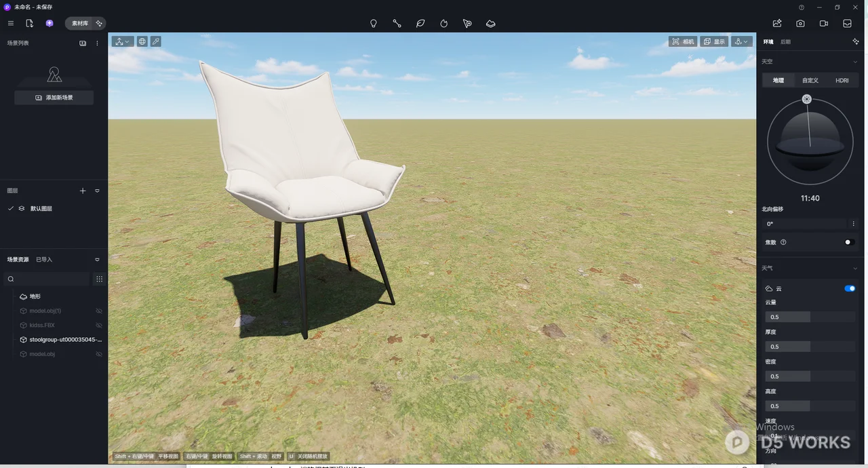868x468 pixels.
Task: Select the 地理 sky mode
Action: [x=778, y=80]
